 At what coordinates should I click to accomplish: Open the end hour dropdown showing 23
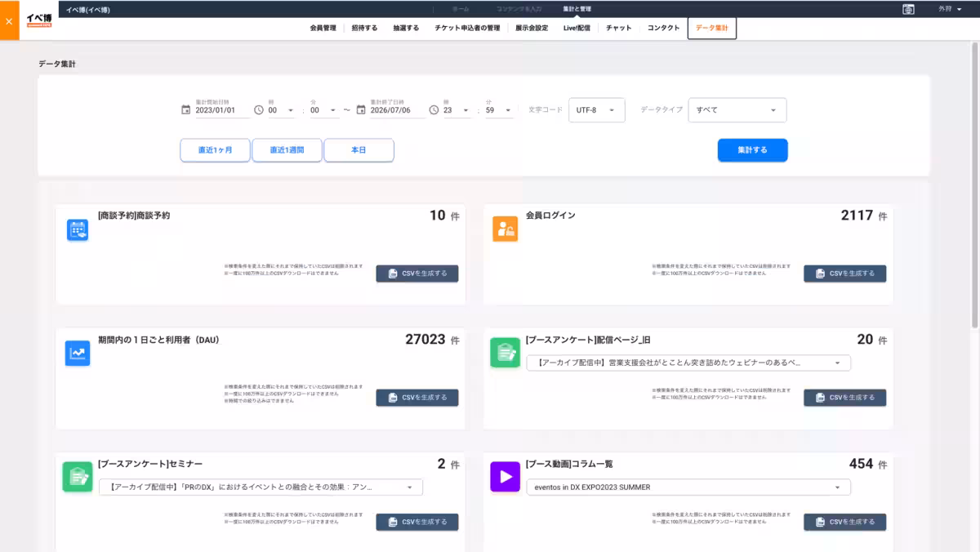point(457,110)
